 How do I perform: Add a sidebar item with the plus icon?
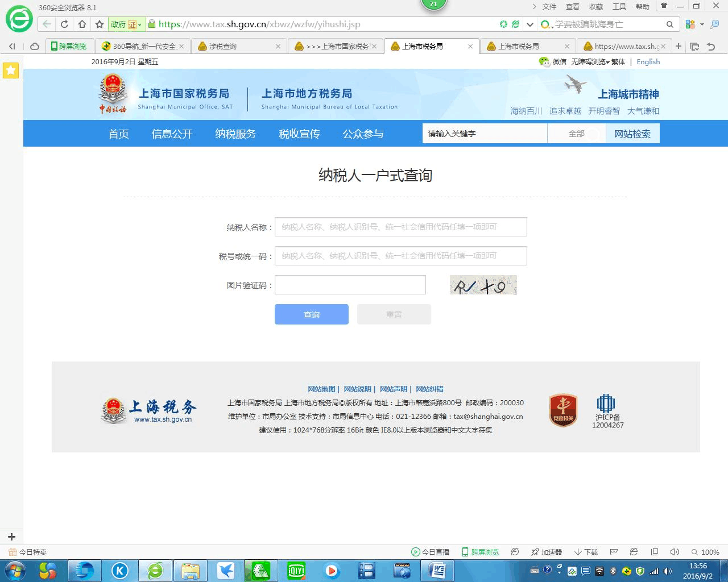click(x=11, y=537)
